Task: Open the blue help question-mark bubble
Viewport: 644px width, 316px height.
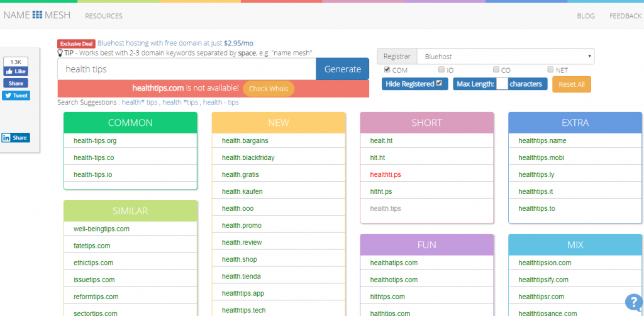Action: click(633, 302)
